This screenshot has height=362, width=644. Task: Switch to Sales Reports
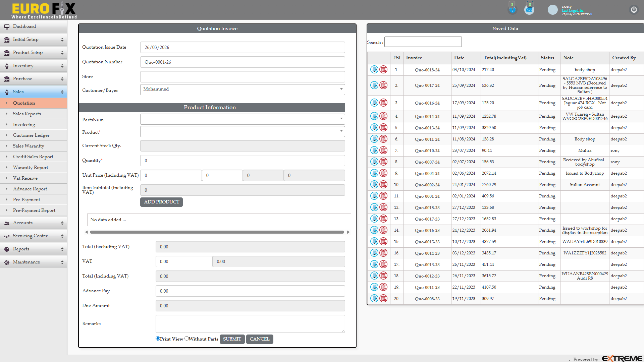[27, 114]
